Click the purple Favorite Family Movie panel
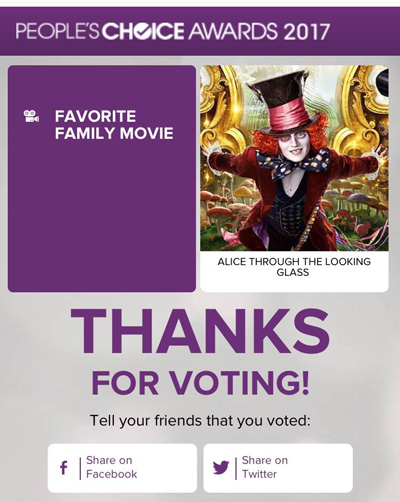The image size is (400, 502). coord(102,178)
